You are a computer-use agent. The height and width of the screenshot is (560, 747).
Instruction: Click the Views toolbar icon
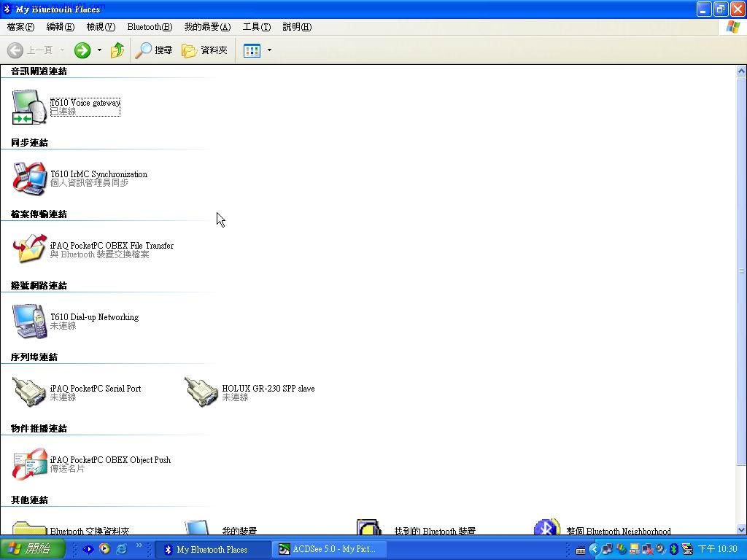coord(252,50)
